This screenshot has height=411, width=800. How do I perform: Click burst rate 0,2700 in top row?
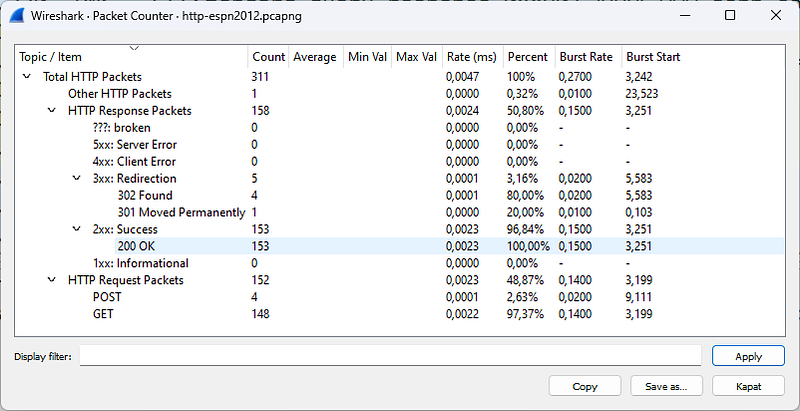[575, 77]
